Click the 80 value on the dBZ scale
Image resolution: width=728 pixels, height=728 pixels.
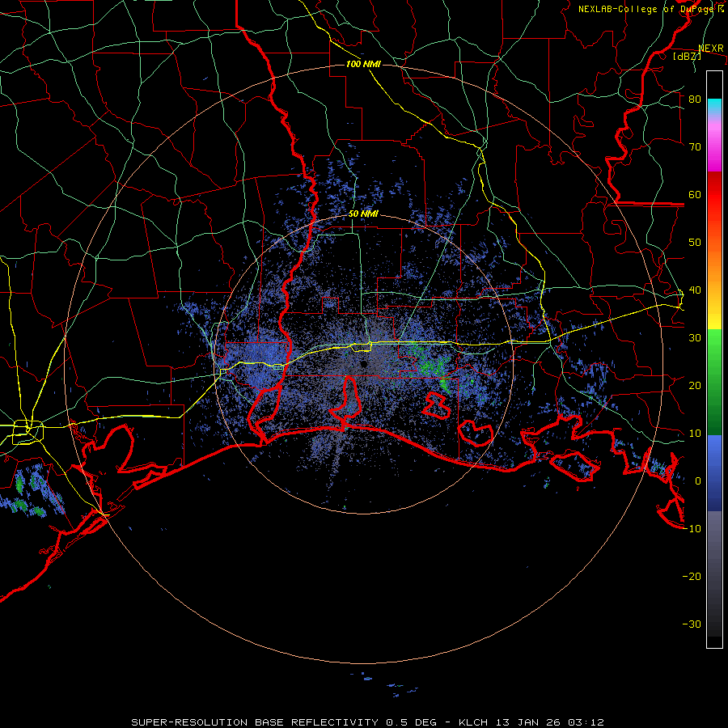[695, 99]
